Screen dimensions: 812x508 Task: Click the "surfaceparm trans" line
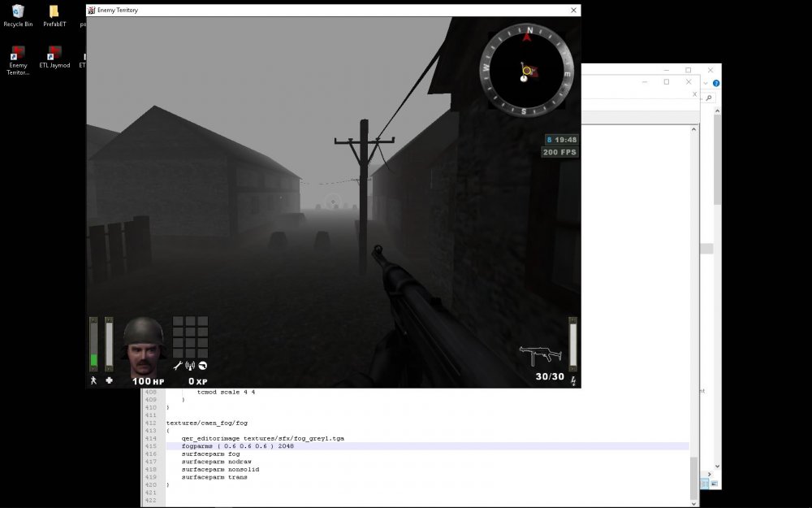(x=214, y=477)
